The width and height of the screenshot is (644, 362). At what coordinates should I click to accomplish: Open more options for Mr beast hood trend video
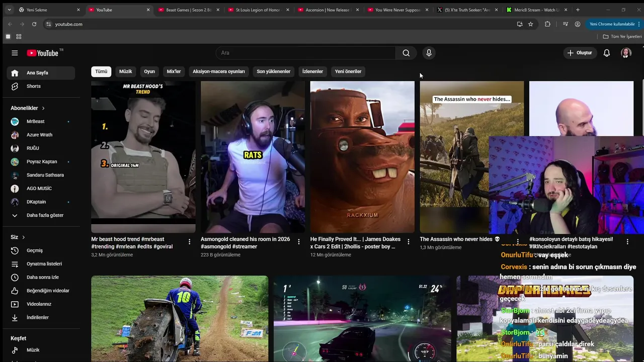pyautogui.click(x=189, y=242)
